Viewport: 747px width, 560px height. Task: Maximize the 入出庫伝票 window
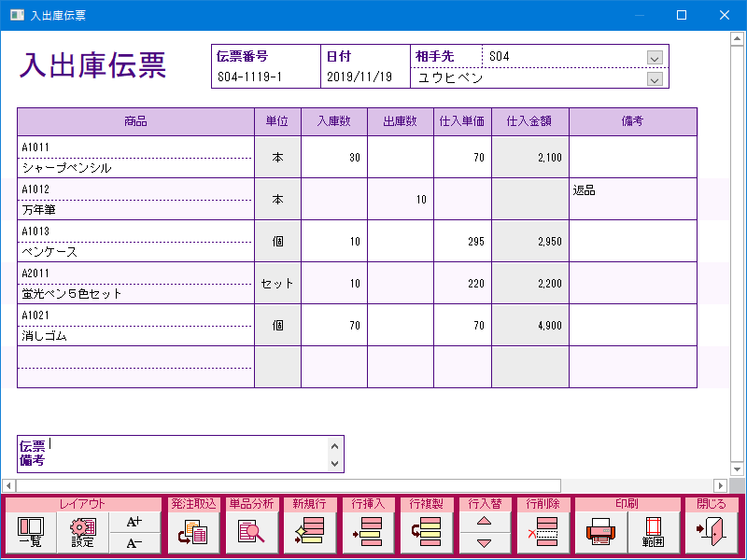point(682,15)
